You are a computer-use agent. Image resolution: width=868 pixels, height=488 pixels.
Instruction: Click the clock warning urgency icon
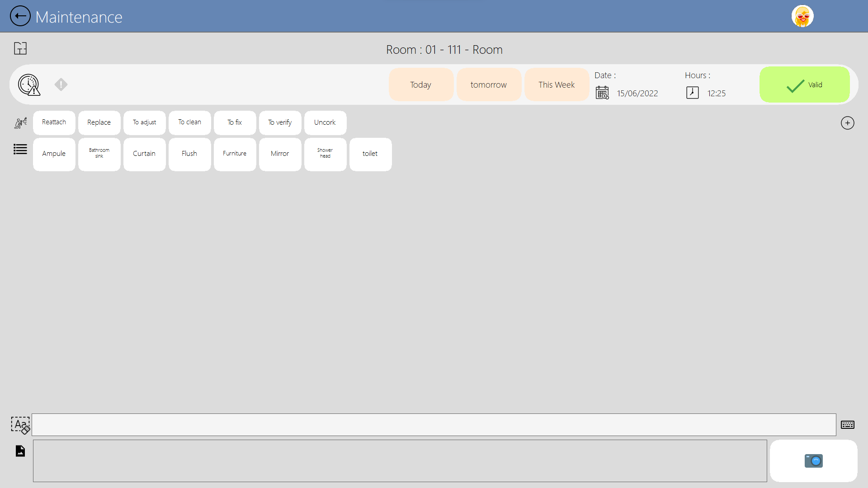(x=29, y=85)
